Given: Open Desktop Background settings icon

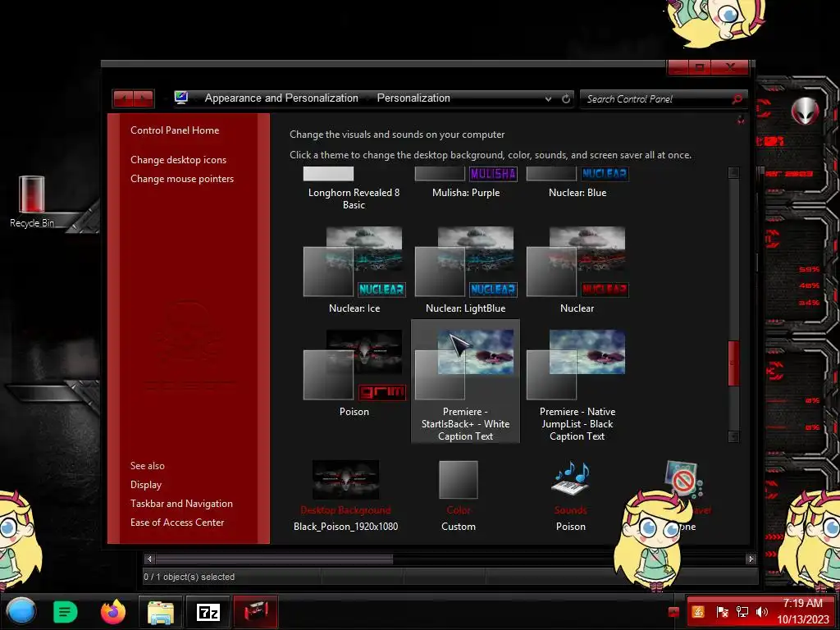Looking at the screenshot, I should coord(345,480).
